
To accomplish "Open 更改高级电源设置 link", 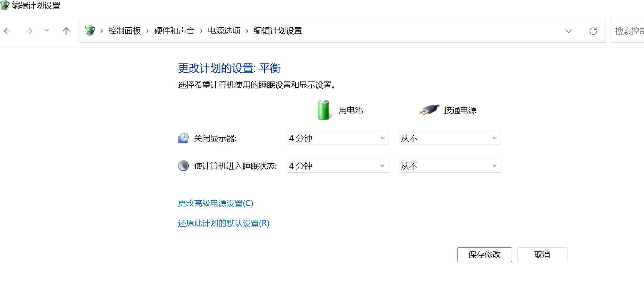I will coord(215,203).
